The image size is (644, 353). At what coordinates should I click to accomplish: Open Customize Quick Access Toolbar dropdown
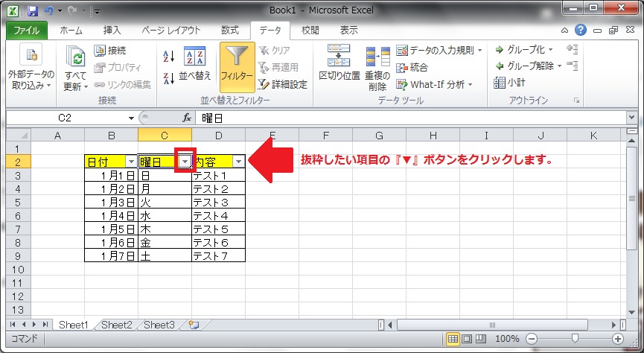tap(98, 11)
